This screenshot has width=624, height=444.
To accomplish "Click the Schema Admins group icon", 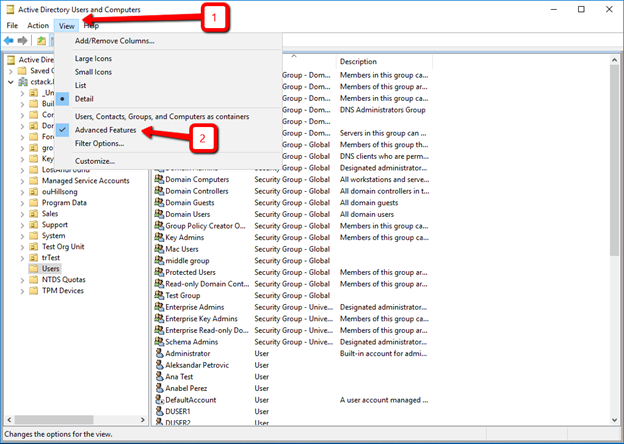I will (x=159, y=341).
